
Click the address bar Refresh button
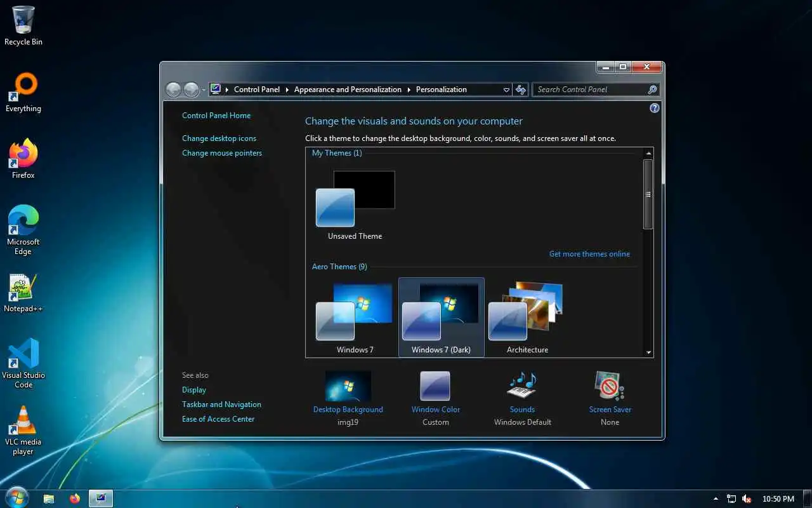(x=521, y=90)
